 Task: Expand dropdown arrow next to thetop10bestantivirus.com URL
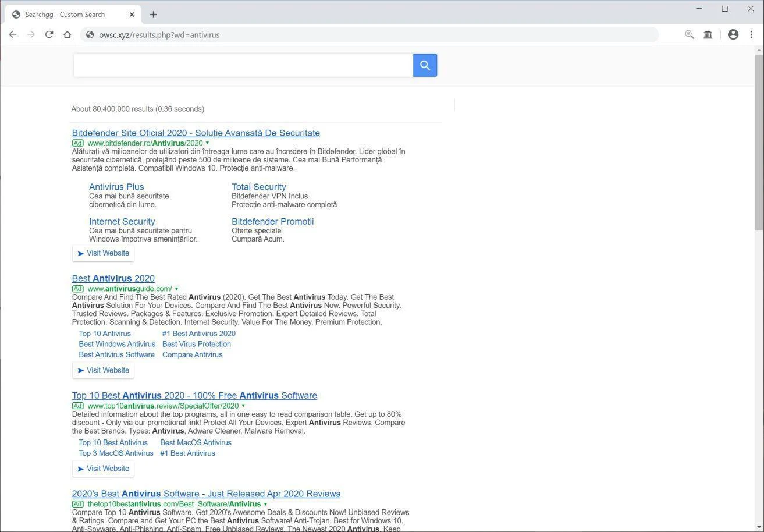(265, 504)
